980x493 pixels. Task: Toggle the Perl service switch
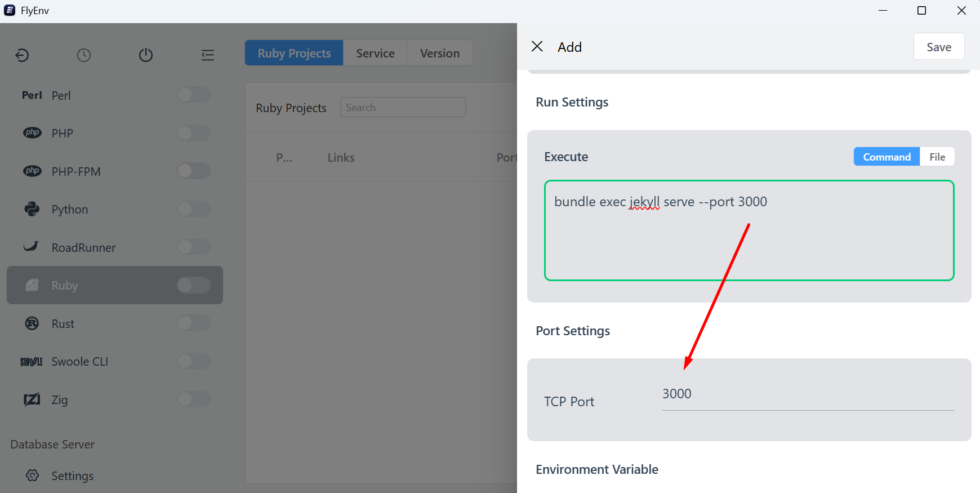click(194, 95)
